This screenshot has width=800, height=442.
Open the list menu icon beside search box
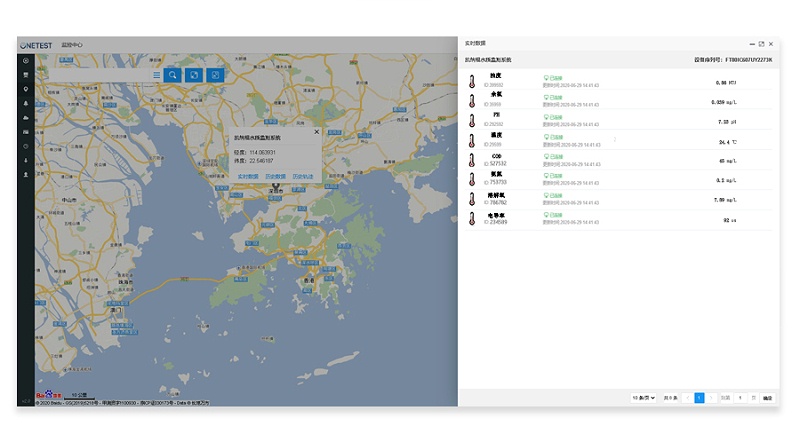157,75
